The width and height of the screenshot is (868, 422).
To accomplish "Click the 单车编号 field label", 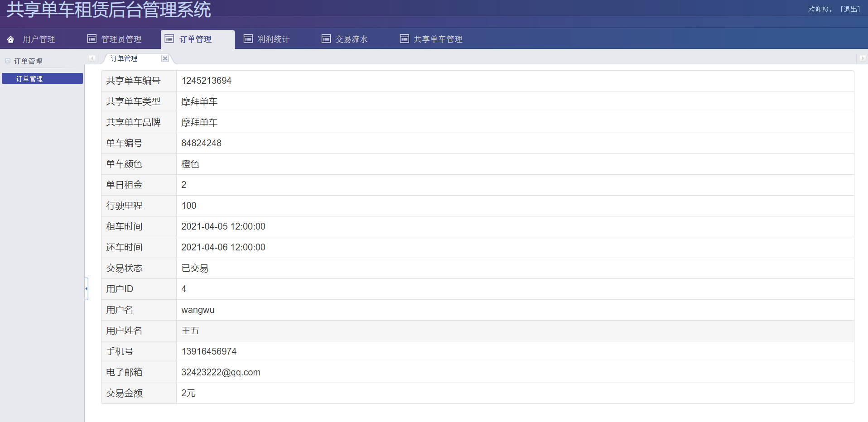I will click(x=124, y=143).
